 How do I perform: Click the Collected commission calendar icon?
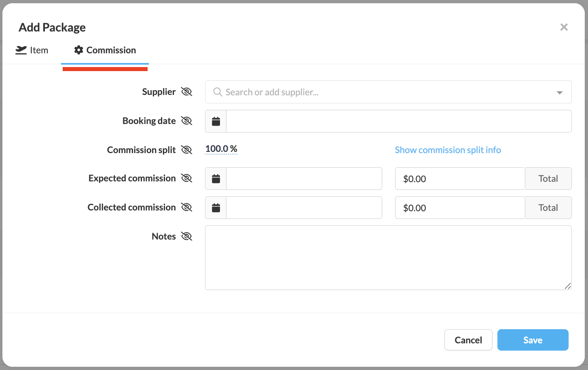point(216,208)
